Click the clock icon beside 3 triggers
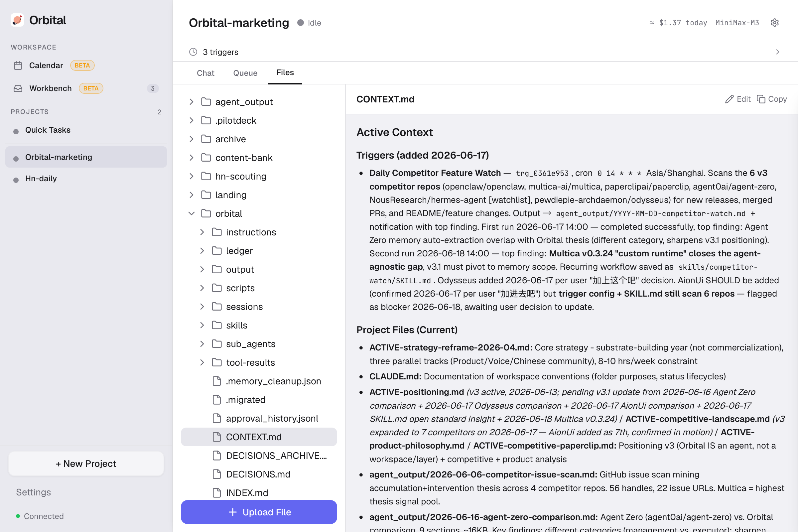 tap(193, 52)
